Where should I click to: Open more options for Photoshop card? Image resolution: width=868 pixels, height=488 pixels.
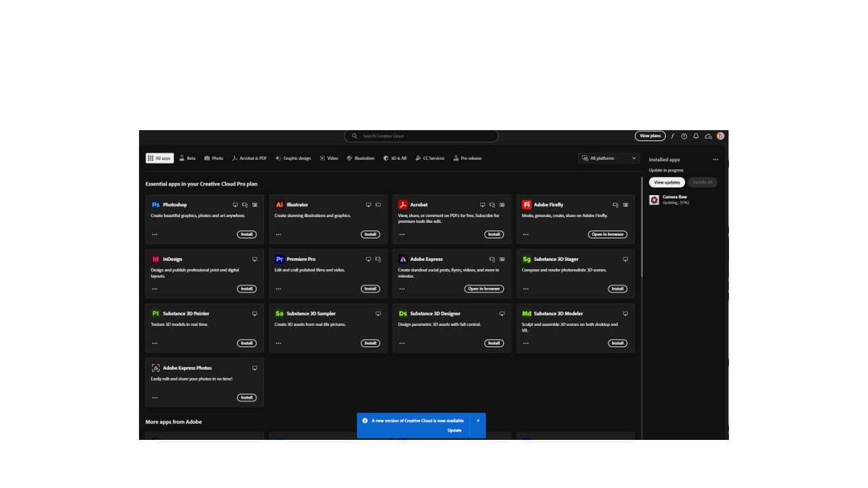coord(155,235)
